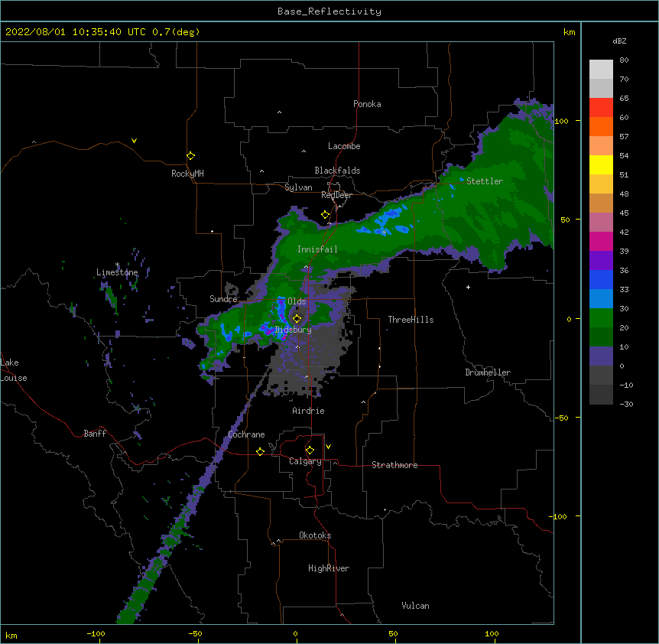Click the Vulcan city label
The image size is (659, 644).
415,606
